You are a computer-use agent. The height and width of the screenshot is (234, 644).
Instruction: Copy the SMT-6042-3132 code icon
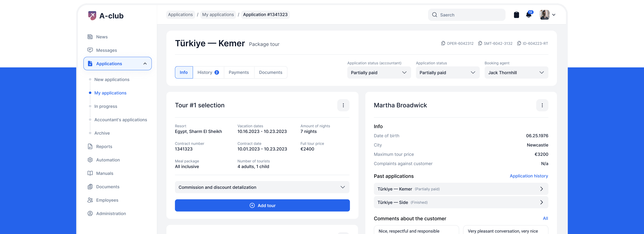(480, 43)
